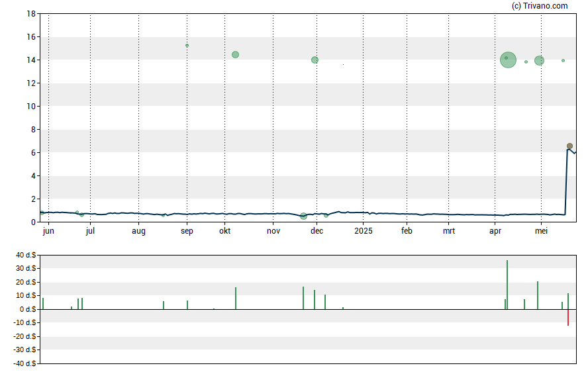Click 'nov' month label
588x374 pixels.
(273, 231)
